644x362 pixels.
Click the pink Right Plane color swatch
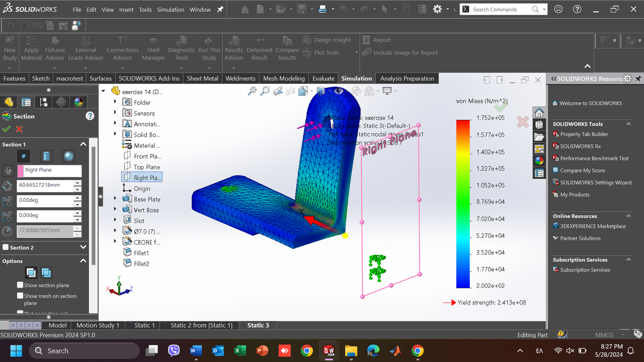pos(21,171)
